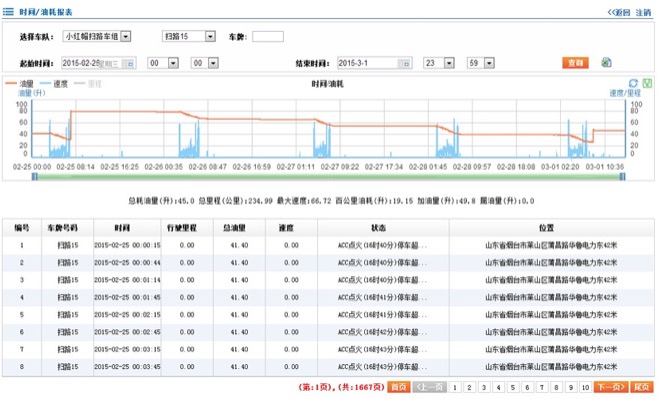Select the row timed 2015-02-25 00:00:44
The image size is (658, 399).
328,263
